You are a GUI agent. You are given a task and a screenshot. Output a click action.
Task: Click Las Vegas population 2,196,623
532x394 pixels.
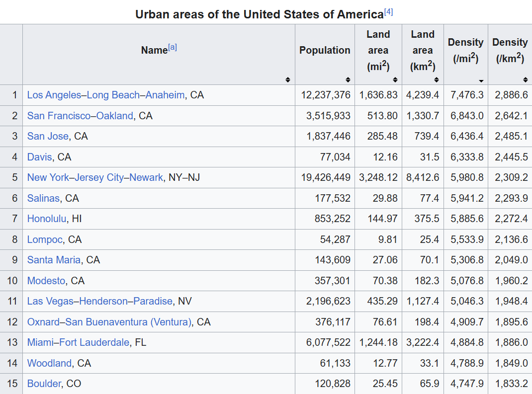329,301
